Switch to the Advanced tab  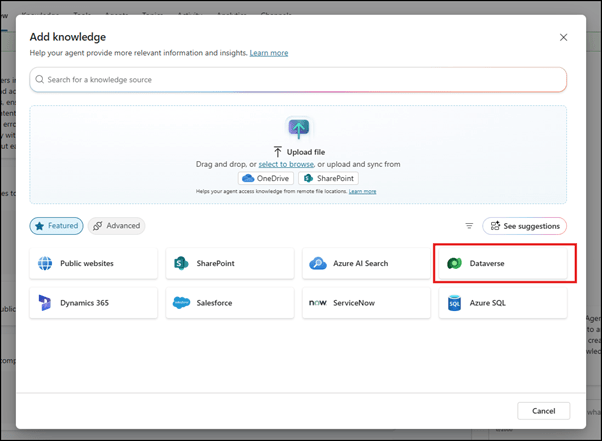(116, 226)
